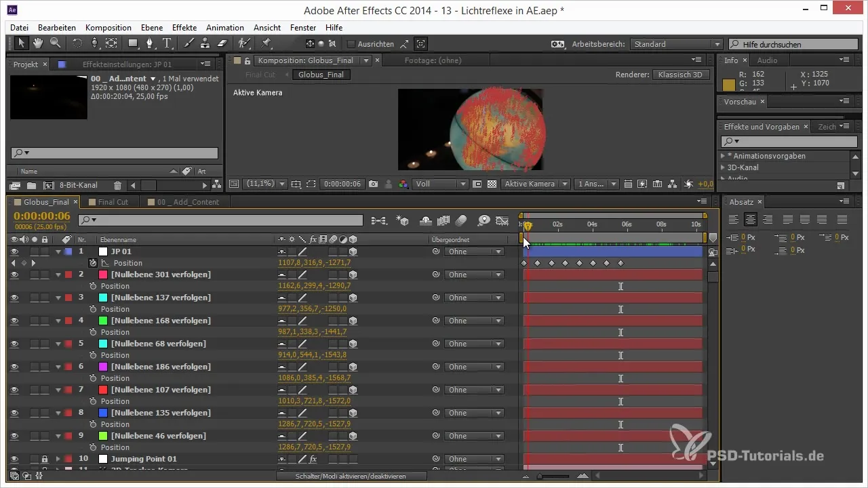The image size is (868, 488).
Task: Select the Brush tool
Action: (189, 43)
